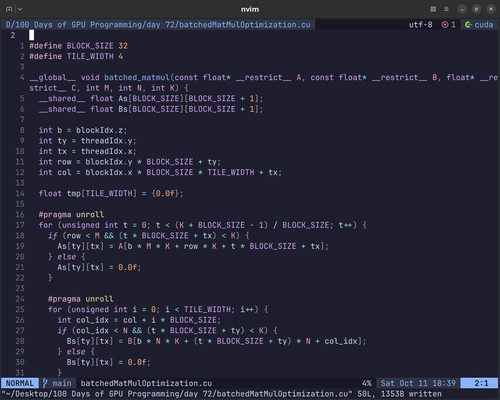
Task: Click the utf-8 encoding indicator
Action: tap(420, 25)
